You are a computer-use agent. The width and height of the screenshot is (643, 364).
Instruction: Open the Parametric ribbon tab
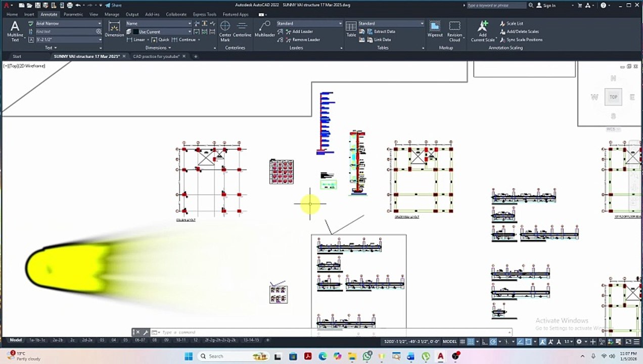tap(73, 15)
